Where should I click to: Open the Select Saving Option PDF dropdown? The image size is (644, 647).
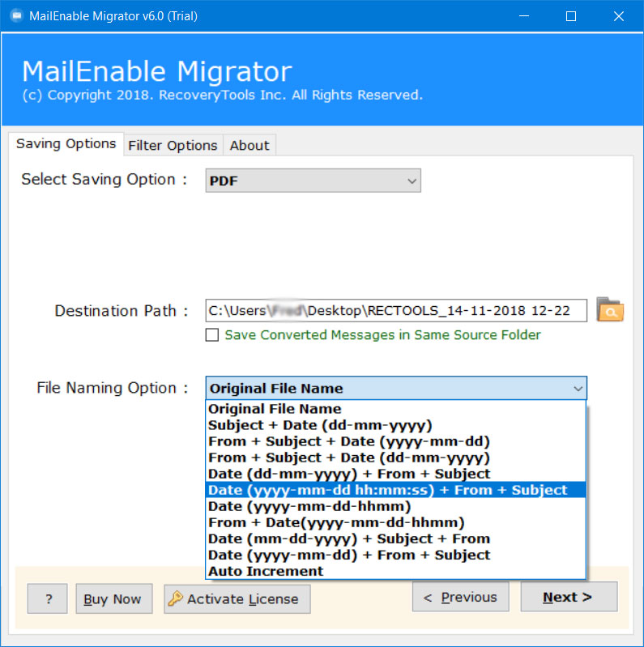(313, 181)
